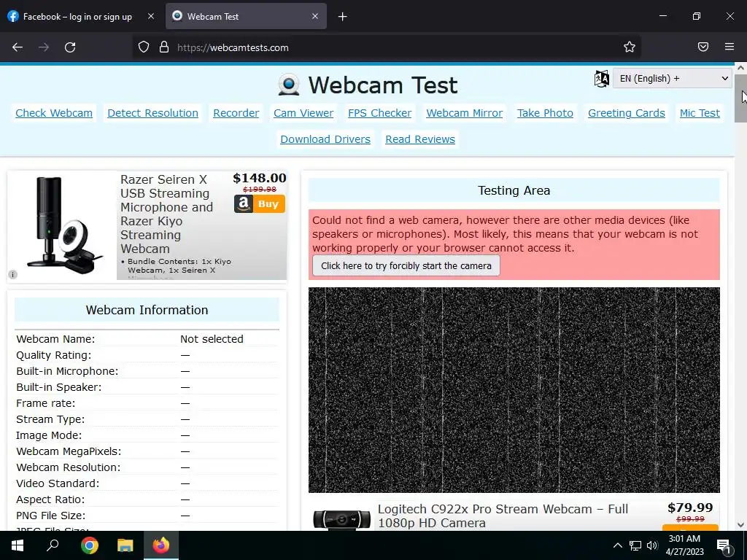This screenshot has width=747, height=560.
Task: Close the Facebook tab
Action: click(150, 16)
